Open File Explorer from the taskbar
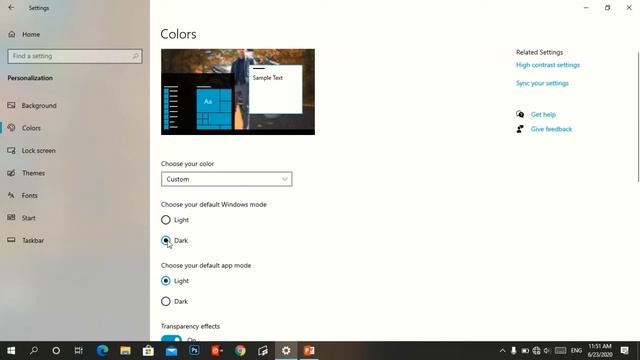The image size is (640, 360). [125, 351]
